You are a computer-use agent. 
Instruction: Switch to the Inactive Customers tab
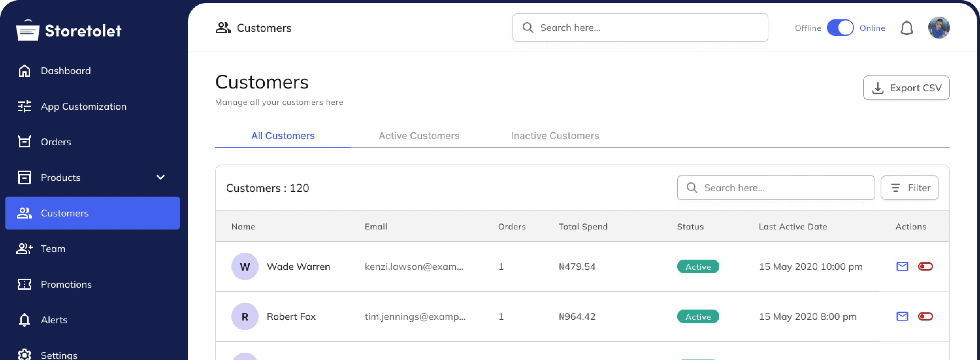click(555, 136)
